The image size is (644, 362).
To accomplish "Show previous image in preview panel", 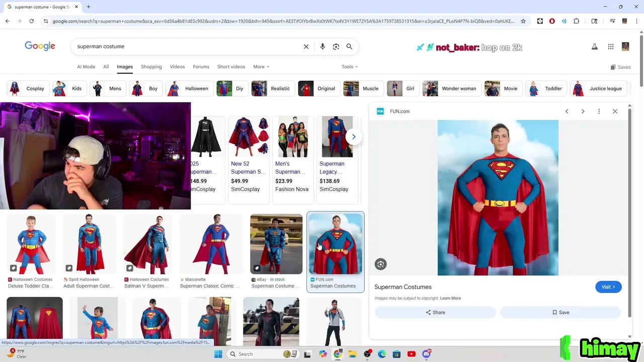I will [567, 111].
